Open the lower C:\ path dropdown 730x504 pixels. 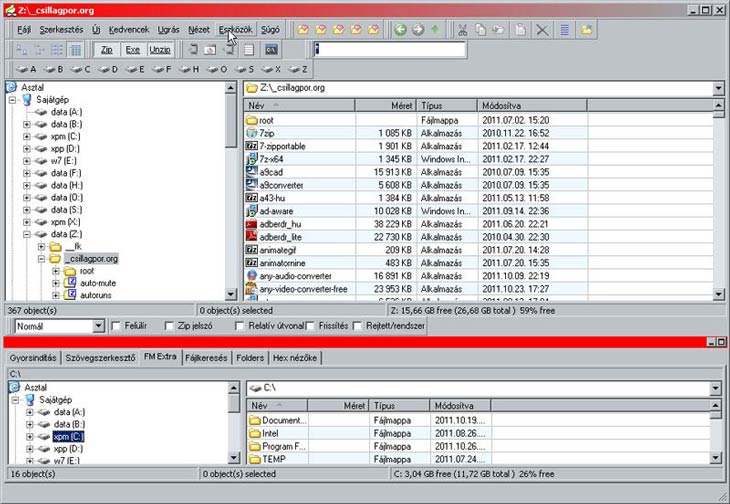[x=716, y=388]
